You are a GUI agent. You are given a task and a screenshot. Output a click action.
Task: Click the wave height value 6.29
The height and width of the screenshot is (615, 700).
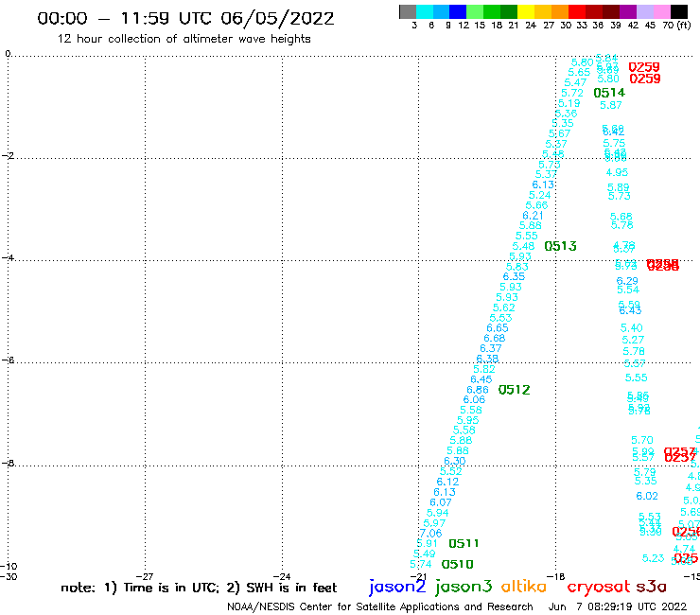click(627, 281)
